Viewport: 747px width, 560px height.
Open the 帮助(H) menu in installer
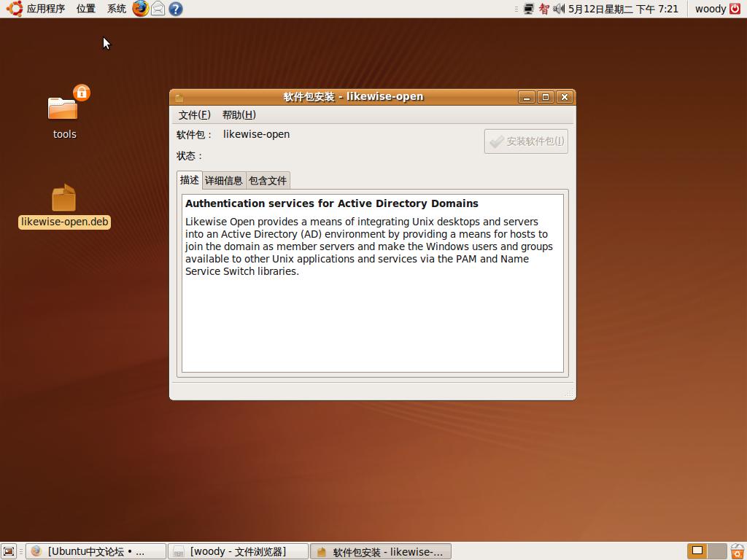[239, 114]
